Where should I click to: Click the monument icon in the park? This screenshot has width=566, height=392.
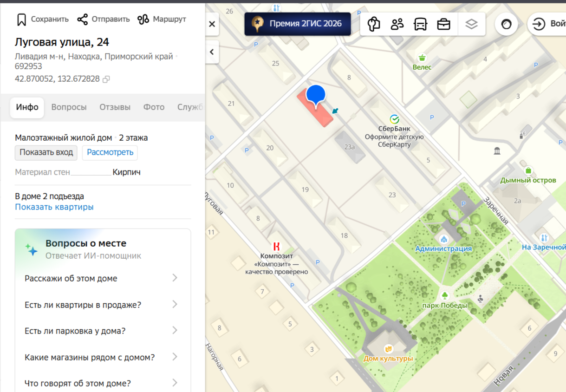tap(480, 300)
